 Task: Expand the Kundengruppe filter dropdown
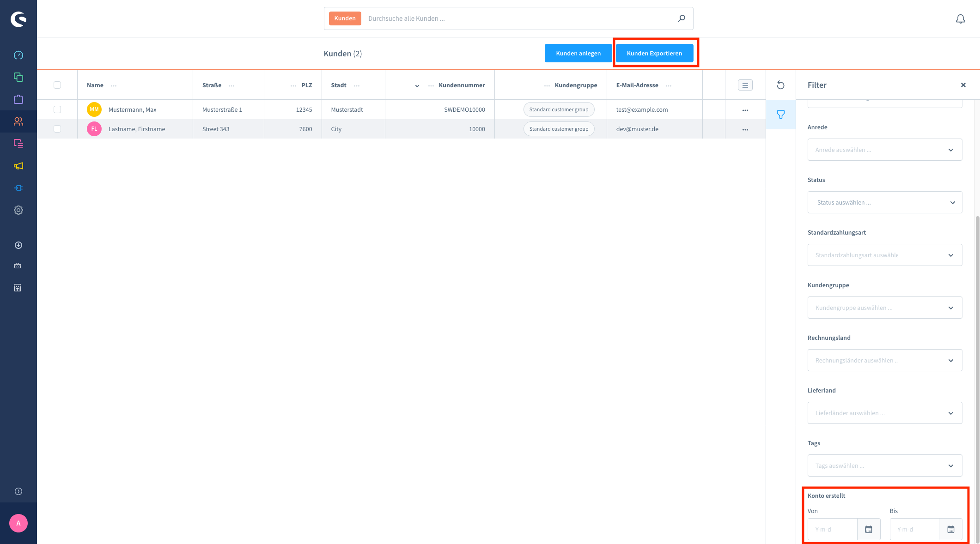click(x=884, y=308)
